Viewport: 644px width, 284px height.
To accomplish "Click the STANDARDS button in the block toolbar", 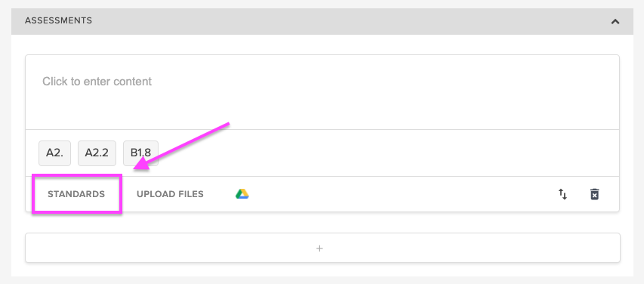I will pos(76,194).
